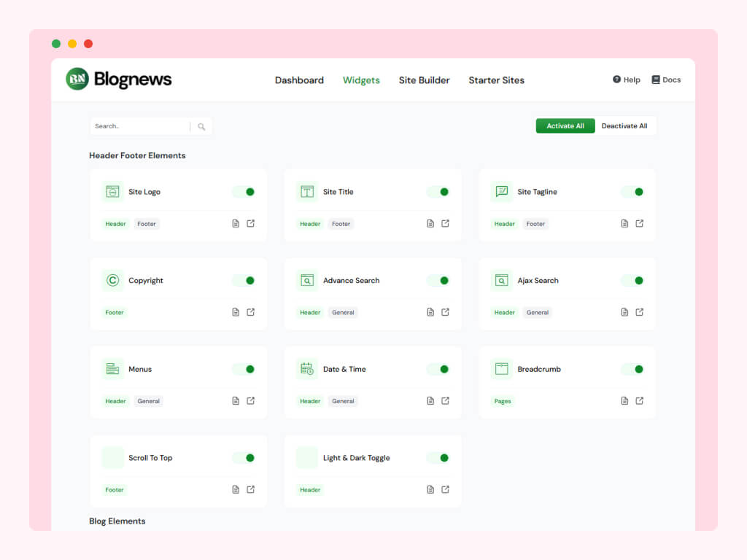Image resolution: width=747 pixels, height=560 pixels.
Task: Click the documentation icon on Site Logo widget
Action: click(x=235, y=224)
